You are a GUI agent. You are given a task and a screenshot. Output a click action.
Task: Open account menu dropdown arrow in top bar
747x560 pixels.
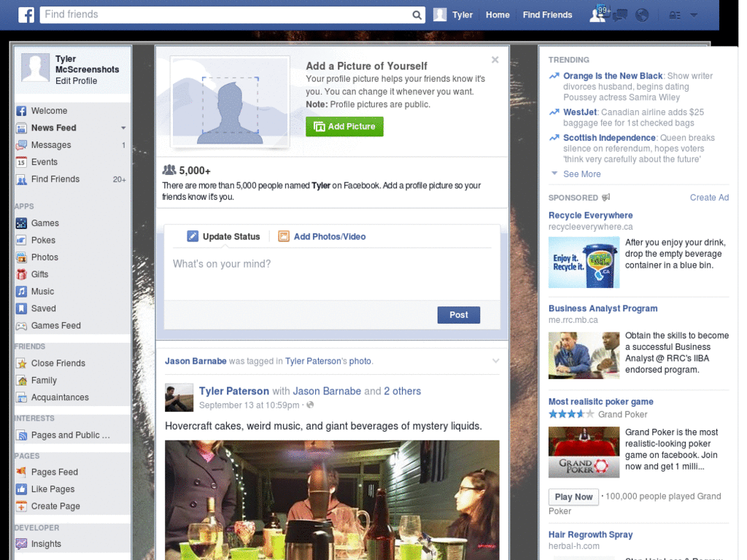(x=694, y=15)
